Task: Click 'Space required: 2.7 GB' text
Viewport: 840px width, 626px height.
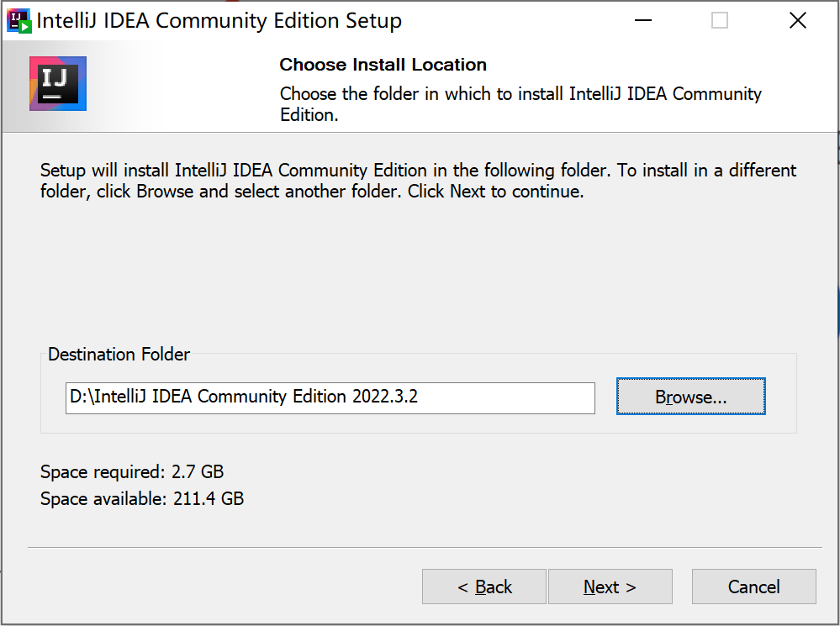Action: point(132,471)
